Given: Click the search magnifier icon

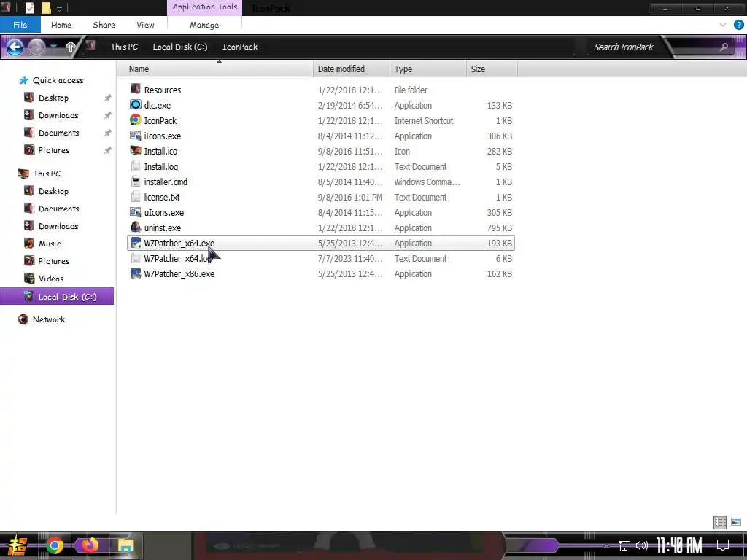Looking at the screenshot, I should coord(724,47).
